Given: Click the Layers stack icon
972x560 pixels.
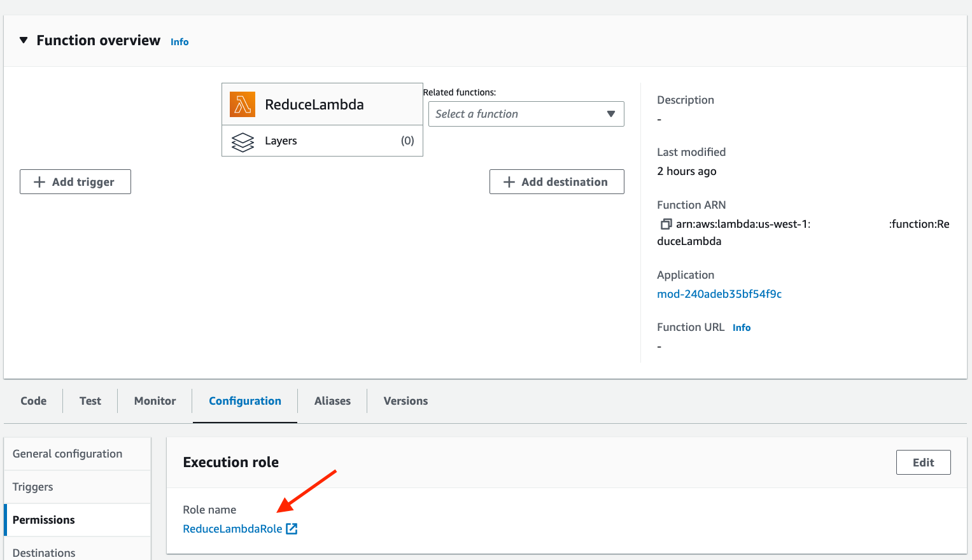Looking at the screenshot, I should 243,141.
